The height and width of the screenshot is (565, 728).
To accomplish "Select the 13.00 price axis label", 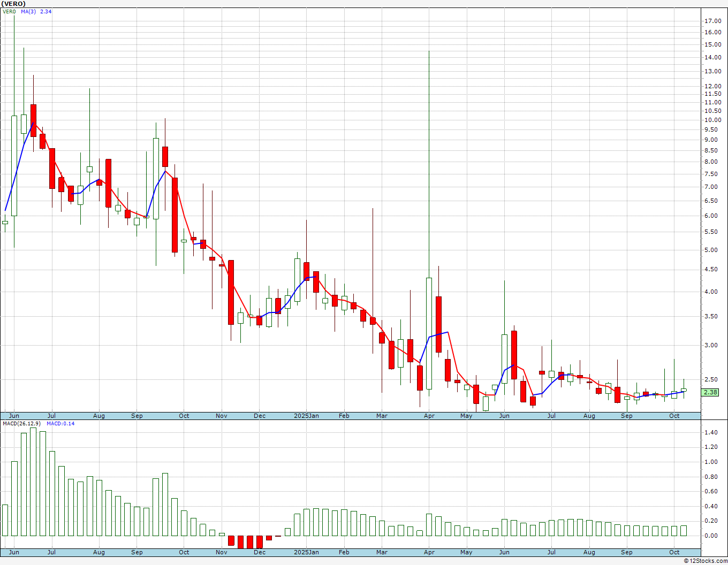I will 713,71.
